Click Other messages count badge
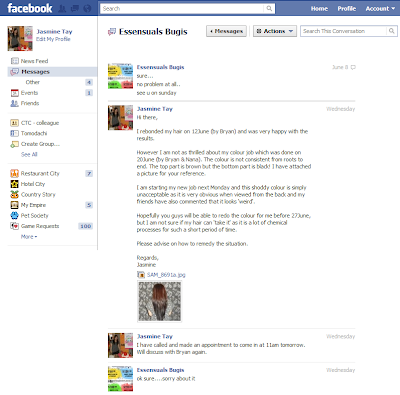This screenshot has height=395, width=400. [x=89, y=82]
